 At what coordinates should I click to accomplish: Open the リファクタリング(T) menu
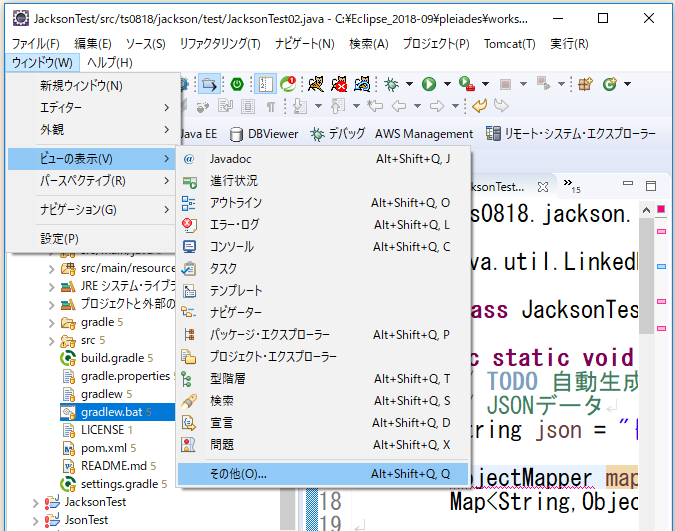pyautogui.click(x=220, y=44)
